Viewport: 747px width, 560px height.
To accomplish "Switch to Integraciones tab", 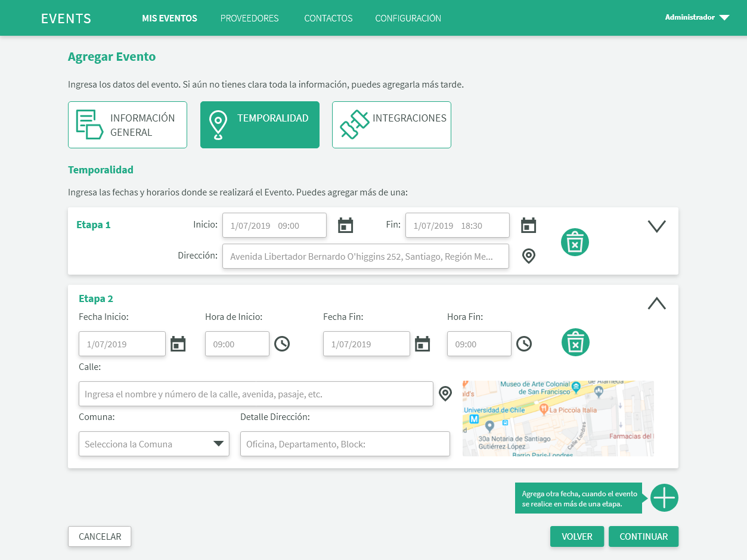I will 392,125.
